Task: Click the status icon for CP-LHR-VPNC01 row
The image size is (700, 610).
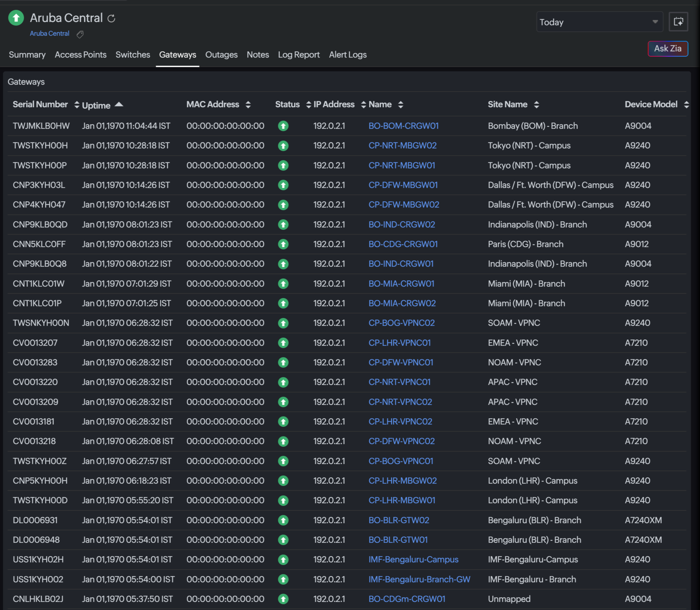Action: (283, 343)
